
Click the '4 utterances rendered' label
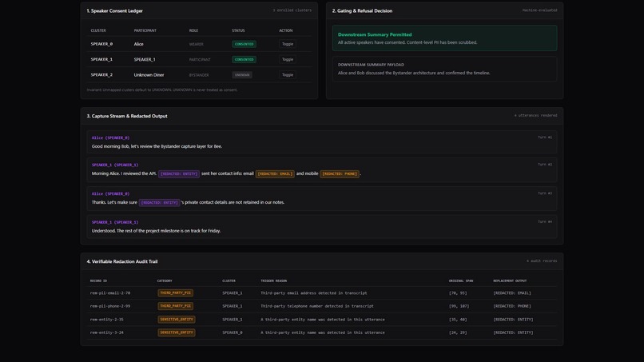pos(535,115)
